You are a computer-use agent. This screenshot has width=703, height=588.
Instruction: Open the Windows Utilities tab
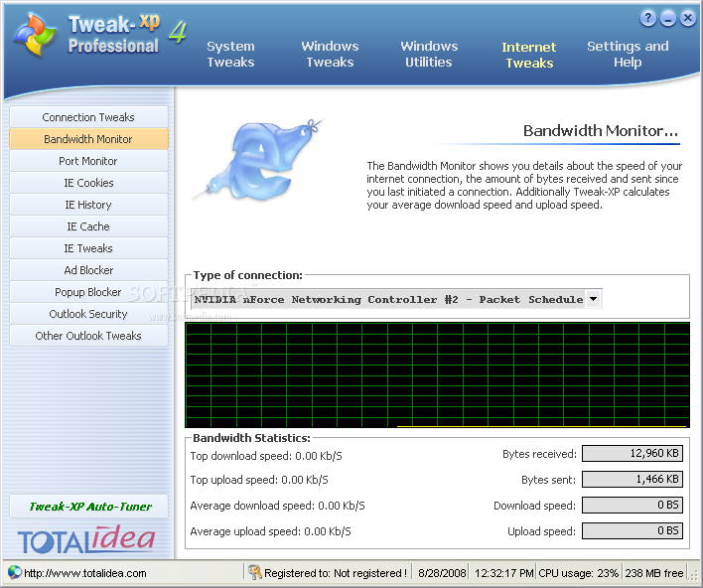click(429, 54)
